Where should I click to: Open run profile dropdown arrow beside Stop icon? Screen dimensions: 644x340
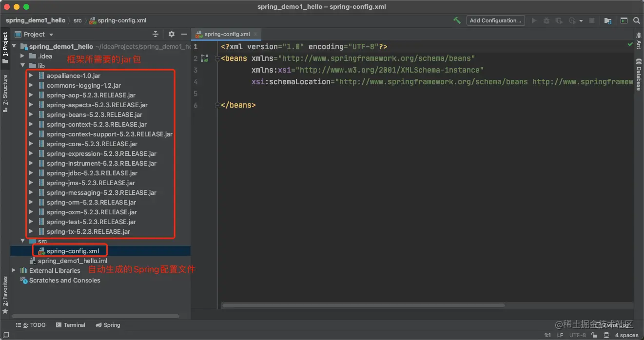(582, 21)
